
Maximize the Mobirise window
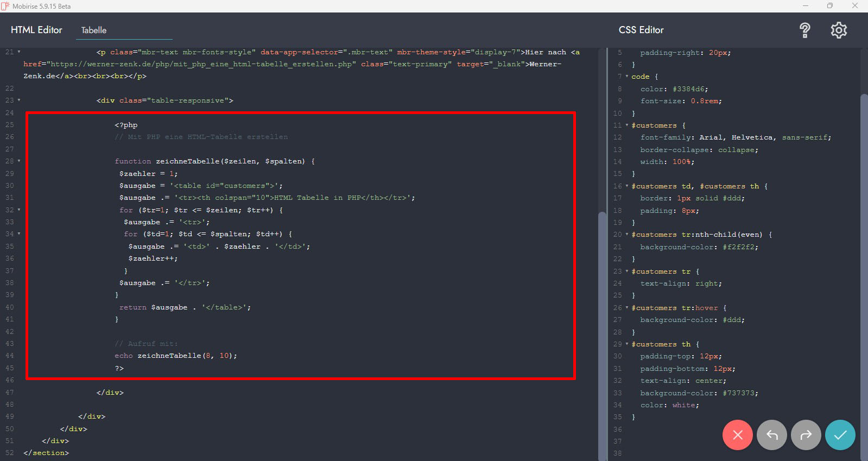830,6
